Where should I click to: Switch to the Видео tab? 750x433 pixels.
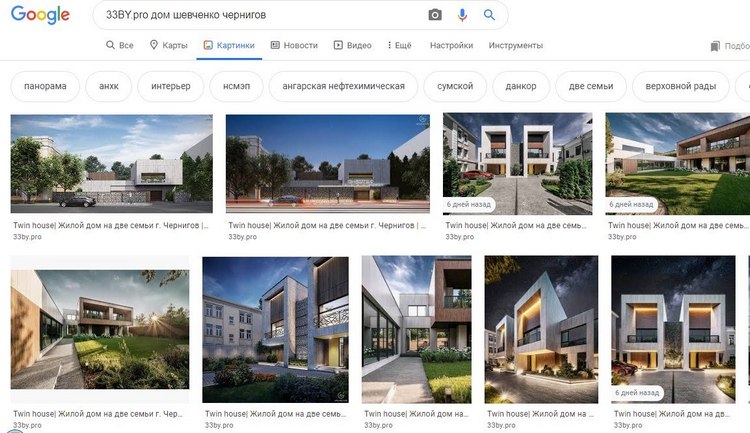coord(353,45)
